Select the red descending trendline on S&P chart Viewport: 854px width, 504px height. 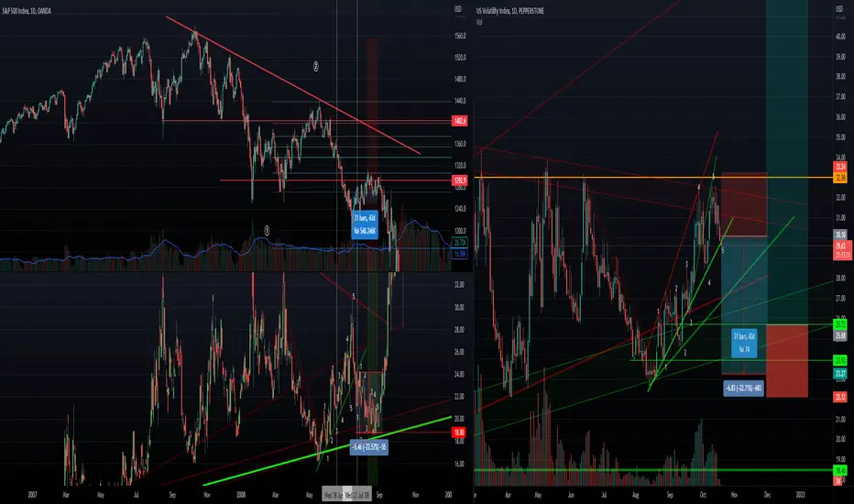point(293,85)
